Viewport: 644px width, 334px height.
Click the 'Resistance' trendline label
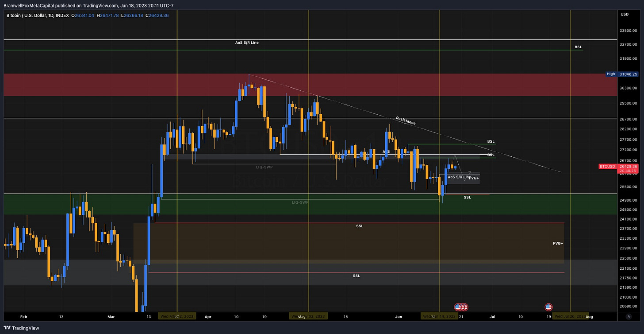tap(406, 120)
